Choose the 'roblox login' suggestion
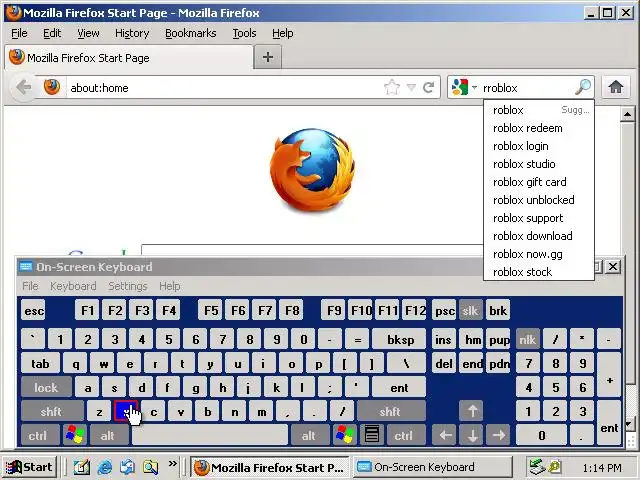The width and height of the screenshot is (640, 480). [539, 146]
